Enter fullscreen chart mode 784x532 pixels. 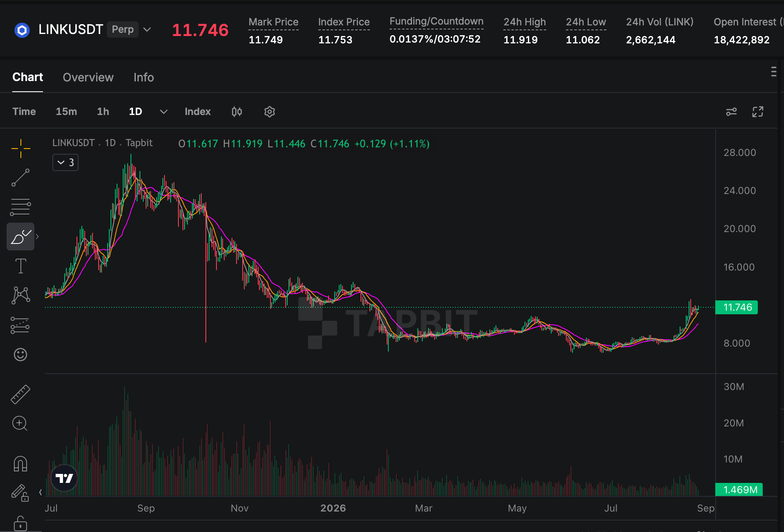(x=758, y=112)
